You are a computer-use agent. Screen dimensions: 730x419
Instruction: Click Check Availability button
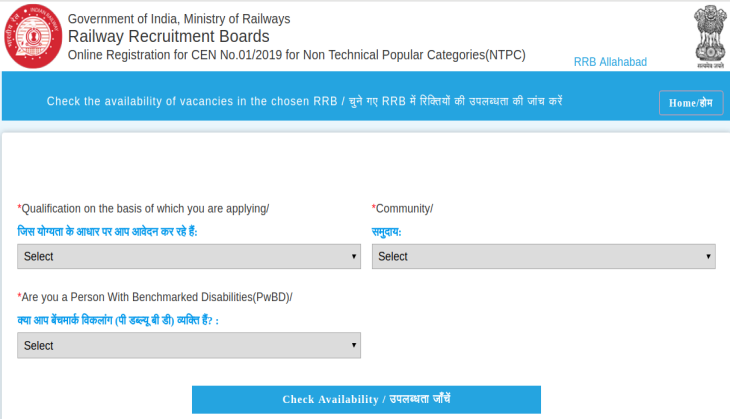[366, 399]
